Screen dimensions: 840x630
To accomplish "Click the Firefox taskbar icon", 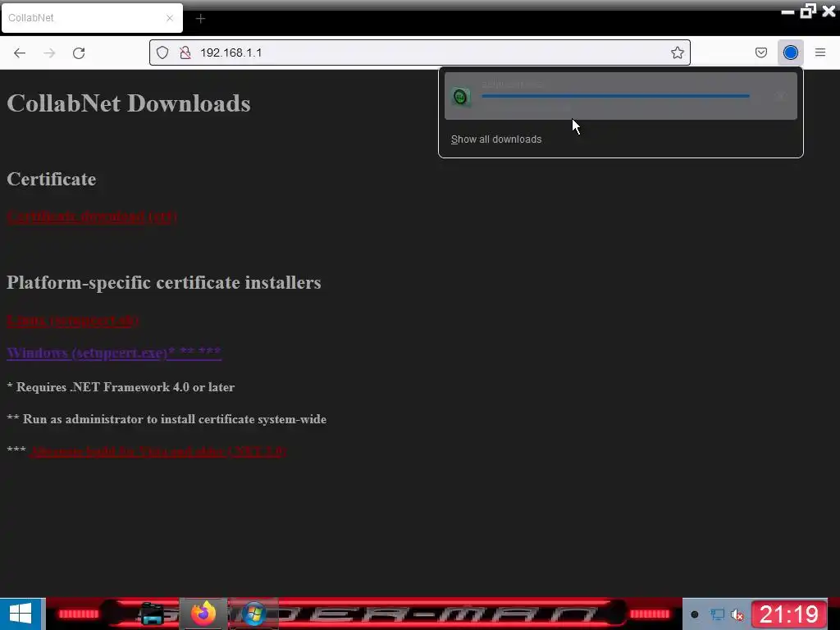I will [203, 614].
